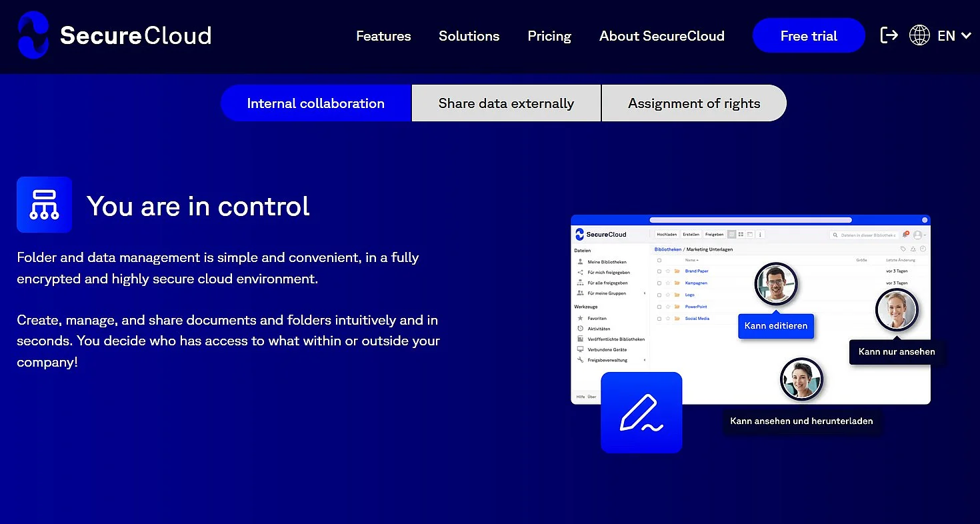Click the tag icon above the file list
Image resolution: width=980 pixels, height=524 pixels.
coord(903,249)
